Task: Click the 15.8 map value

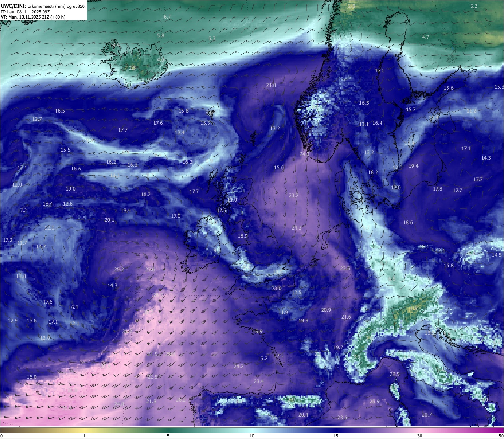Action: point(184,111)
